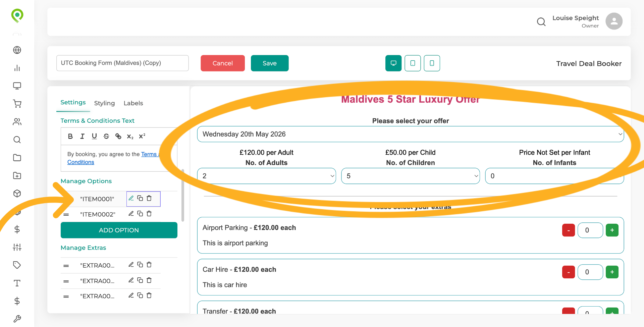The width and height of the screenshot is (644, 327).
Task: Edit the ITEM0001 option with pencil icon
Action: click(131, 198)
